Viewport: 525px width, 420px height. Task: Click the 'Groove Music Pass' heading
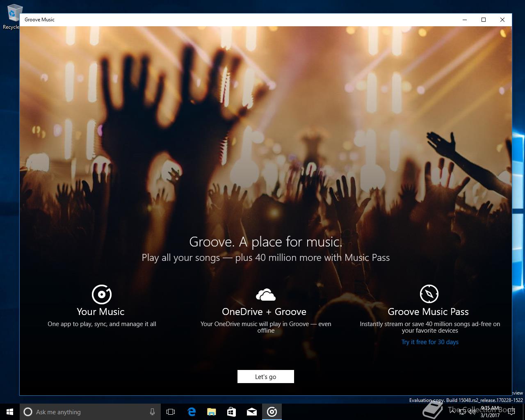point(428,312)
